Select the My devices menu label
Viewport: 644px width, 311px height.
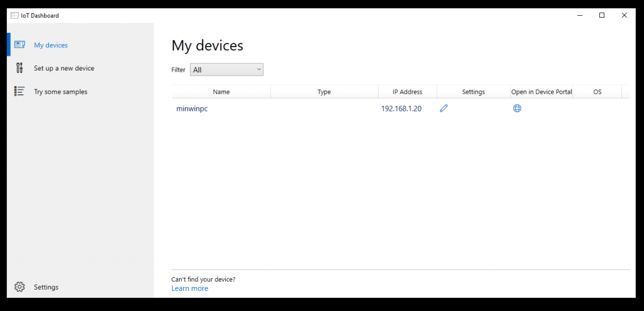(51, 45)
